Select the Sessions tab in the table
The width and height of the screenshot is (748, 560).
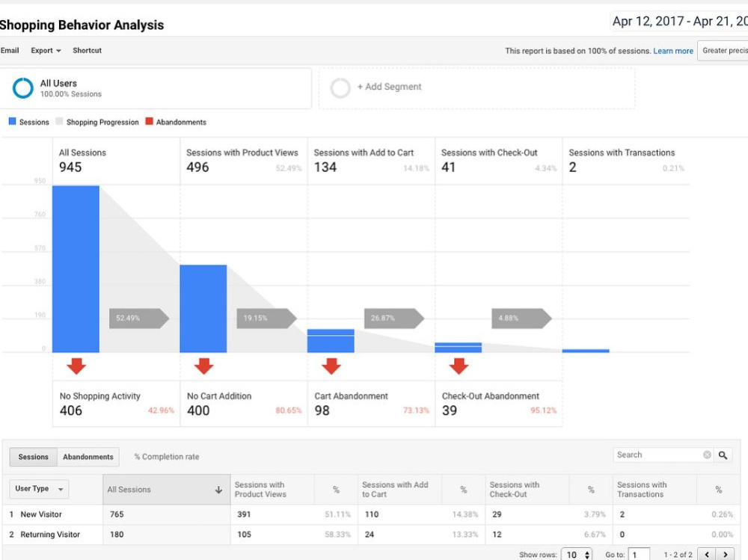(33, 457)
